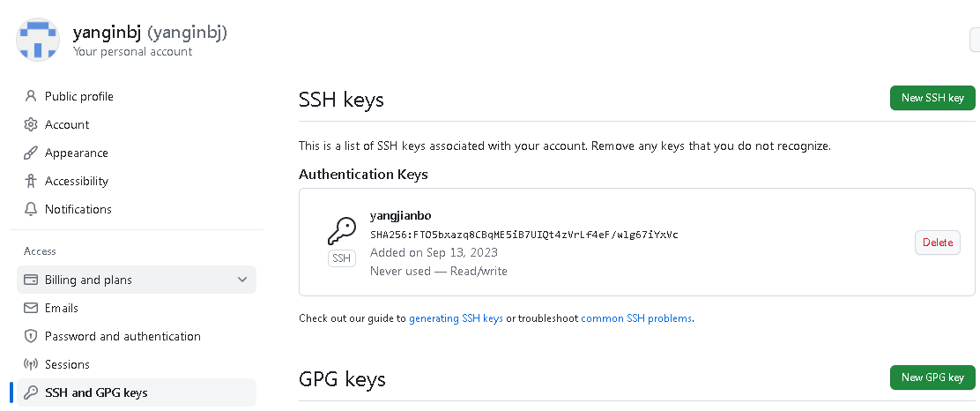Click the Emails envelope icon
Image resolution: width=980 pixels, height=411 pixels.
coord(31,308)
